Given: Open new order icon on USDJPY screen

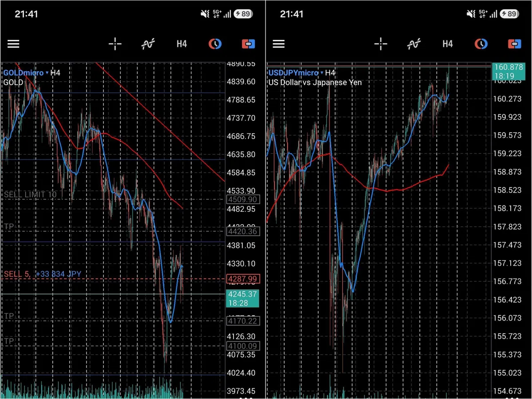Looking at the screenshot, I should click(514, 44).
